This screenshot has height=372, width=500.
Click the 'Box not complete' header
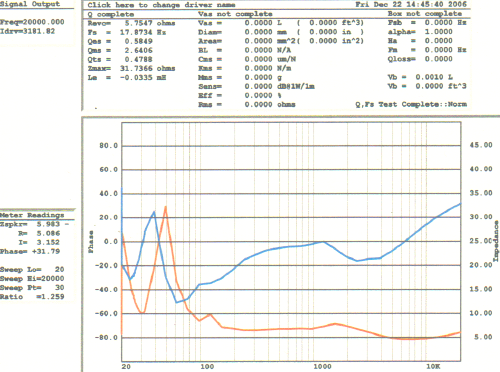point(425,14)
